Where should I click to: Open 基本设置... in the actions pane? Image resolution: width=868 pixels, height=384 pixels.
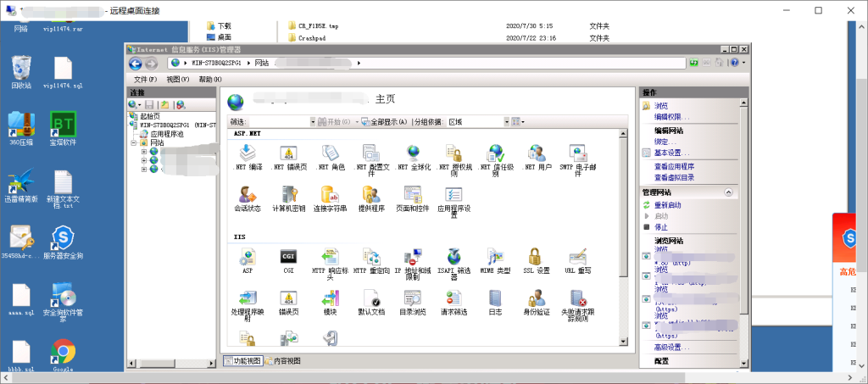tap(671, 153)
